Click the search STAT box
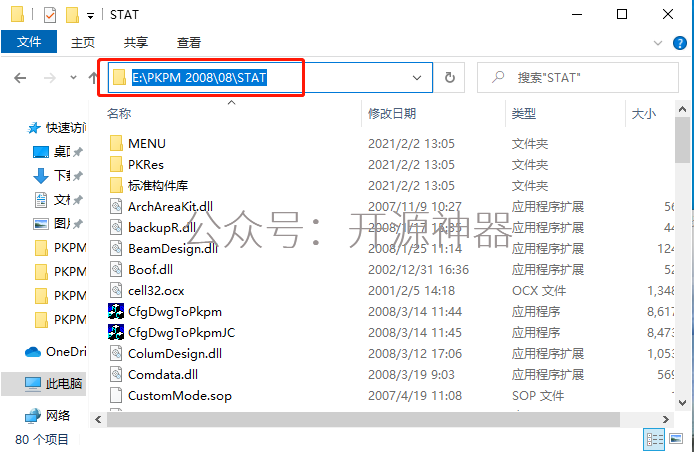This screenshot has height=452, width=694. point(578,78)
